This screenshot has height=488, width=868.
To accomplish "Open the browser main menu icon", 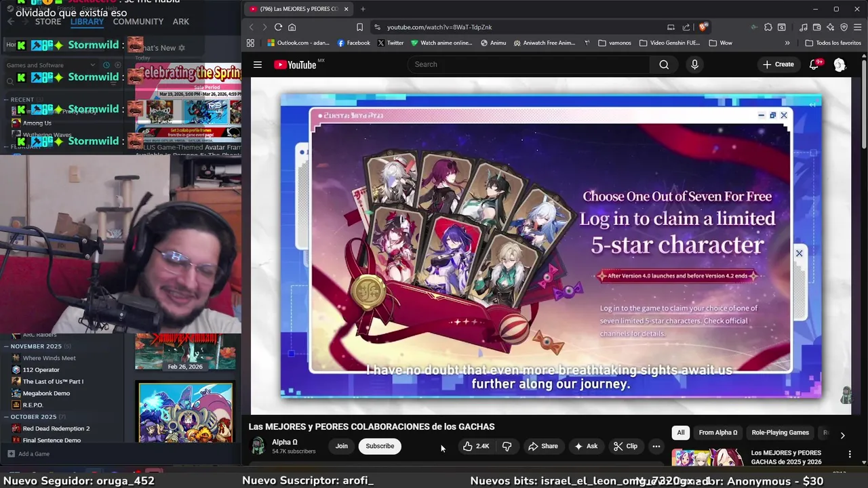I will [858, 27].
